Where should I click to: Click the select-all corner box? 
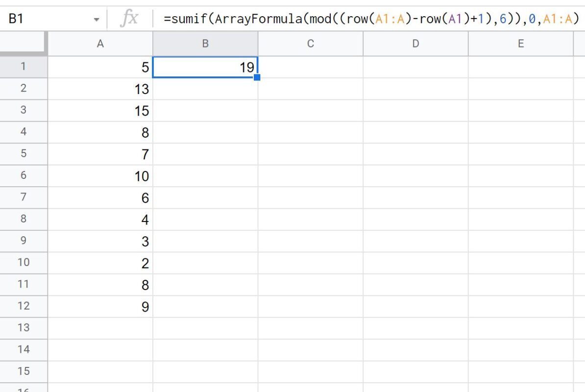coord(24,44)
